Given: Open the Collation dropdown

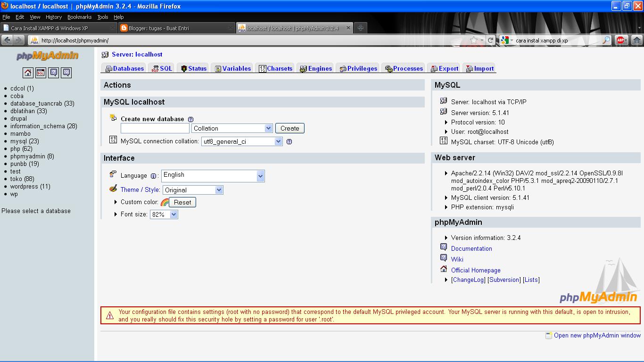Looking at the screenshot, I should pyautogui.click(x=232, y=128).
